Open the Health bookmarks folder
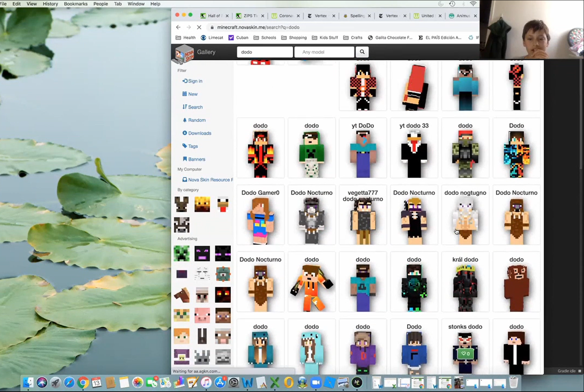 click(186, 38)
